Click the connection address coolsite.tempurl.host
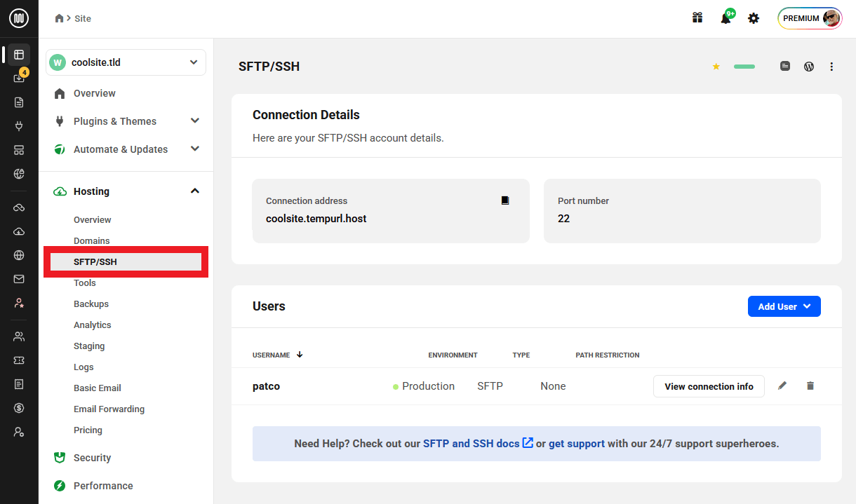 coord(316,219)
